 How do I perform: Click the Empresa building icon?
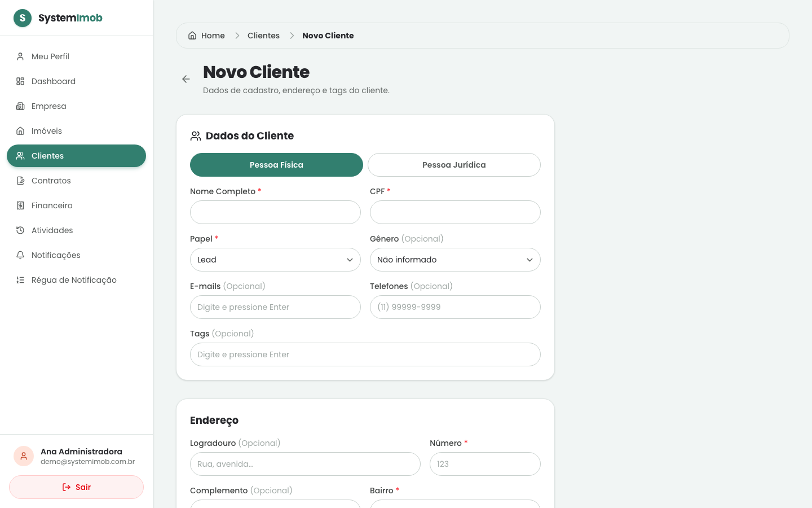[20, 106]
